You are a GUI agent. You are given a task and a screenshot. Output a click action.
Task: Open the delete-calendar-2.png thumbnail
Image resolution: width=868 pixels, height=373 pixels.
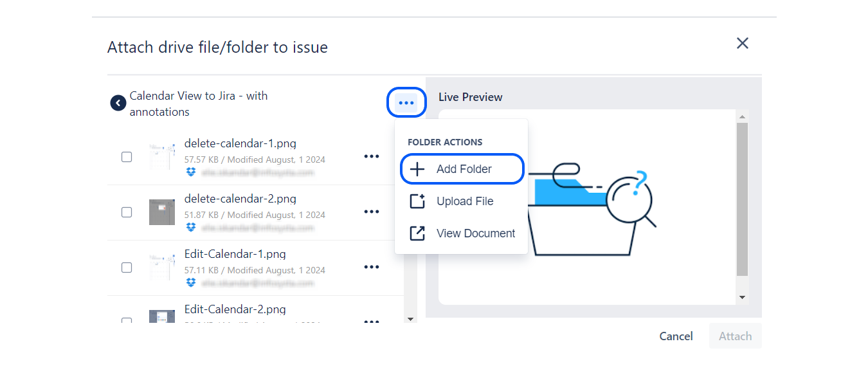point(162,212)
